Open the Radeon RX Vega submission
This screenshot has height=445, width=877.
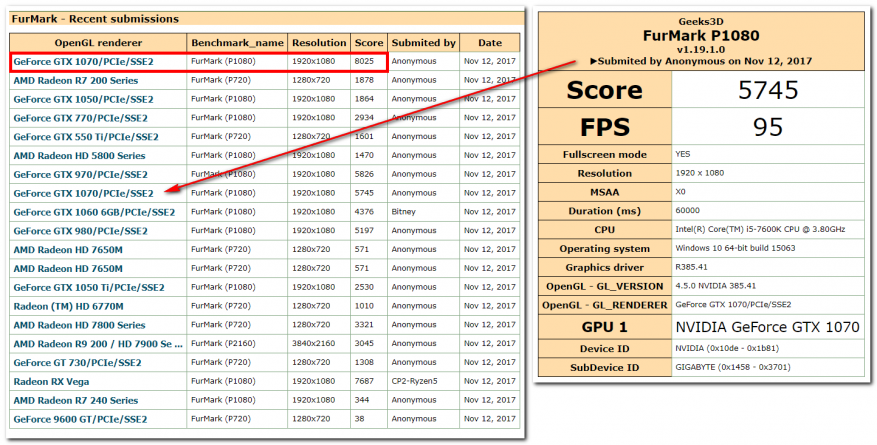tap(51, 382)
